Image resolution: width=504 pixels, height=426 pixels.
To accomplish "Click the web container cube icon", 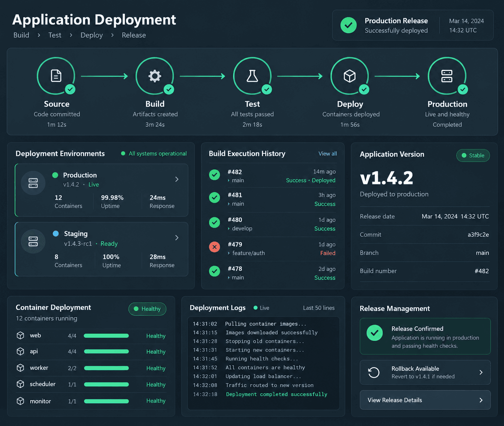I will (x=20, y=335).
